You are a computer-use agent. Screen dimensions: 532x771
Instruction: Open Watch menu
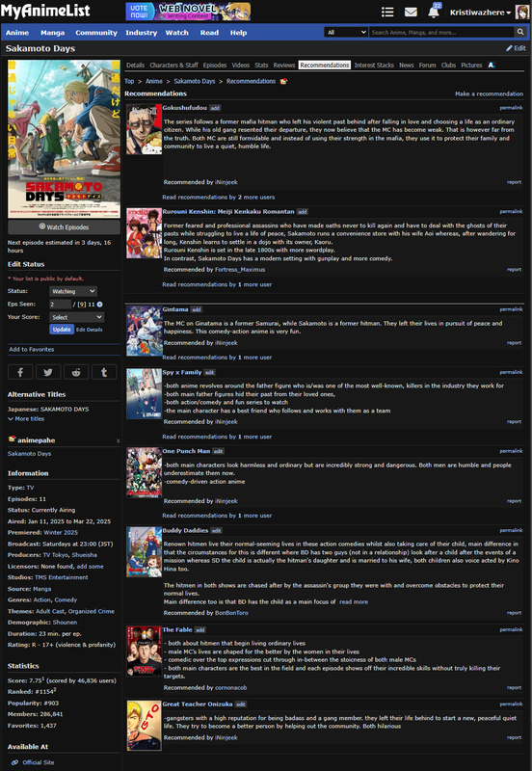177,33
